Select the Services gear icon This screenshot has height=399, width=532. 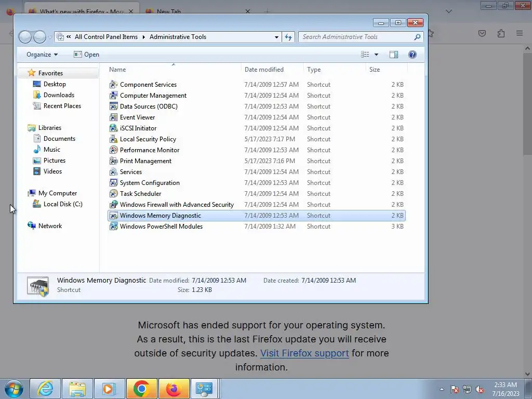pos(114,171)
